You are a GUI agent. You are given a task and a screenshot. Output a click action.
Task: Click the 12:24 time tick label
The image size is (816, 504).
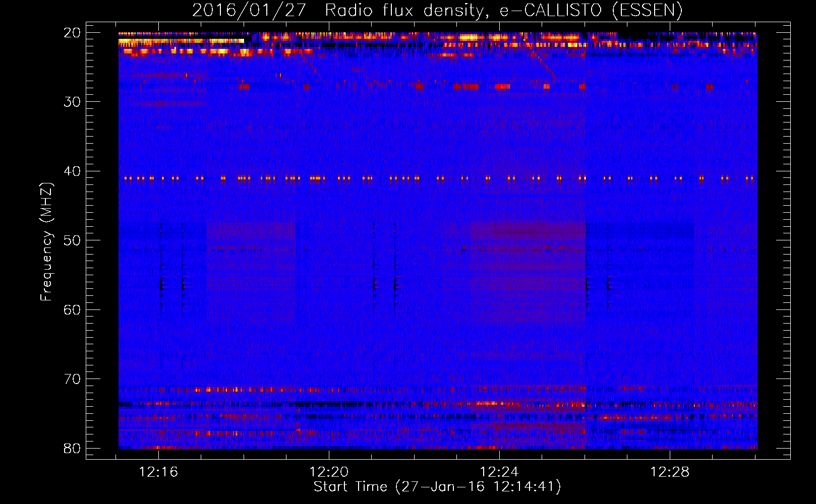click(x=499, y=472)
